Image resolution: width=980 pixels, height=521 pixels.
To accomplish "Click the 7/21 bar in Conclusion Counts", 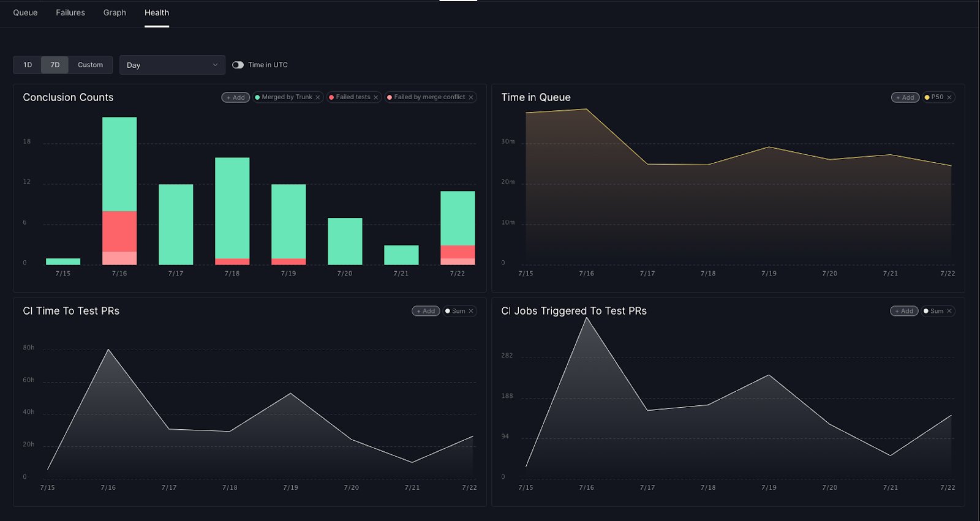I will tap(401, 255).
